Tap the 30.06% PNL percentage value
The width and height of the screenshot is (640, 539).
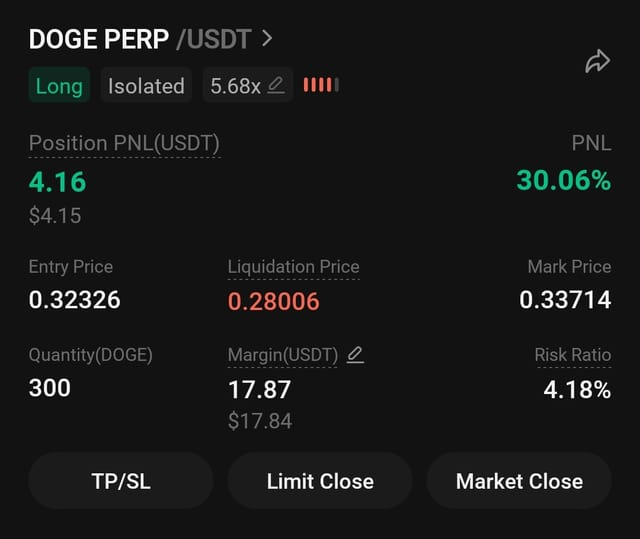point(563,180)
